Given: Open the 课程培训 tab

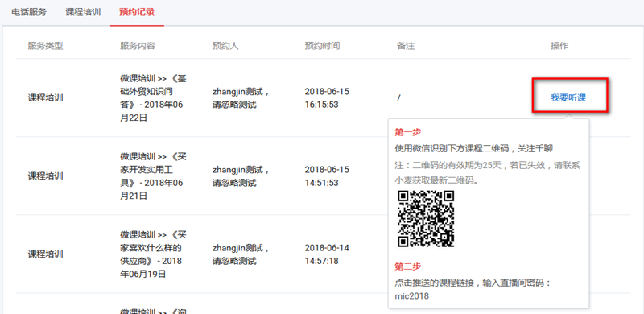Looking at the screenshot, I should (x=83, y=12).
